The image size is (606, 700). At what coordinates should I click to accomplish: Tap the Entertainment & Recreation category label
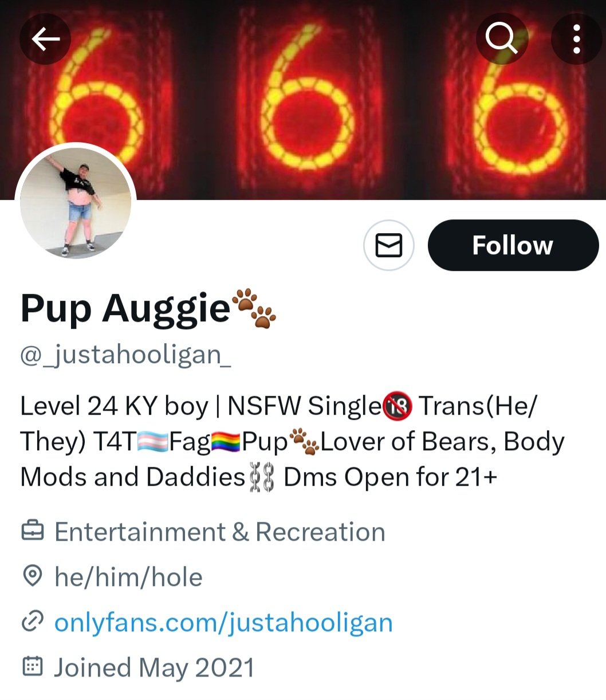click(x=220, y=532)
